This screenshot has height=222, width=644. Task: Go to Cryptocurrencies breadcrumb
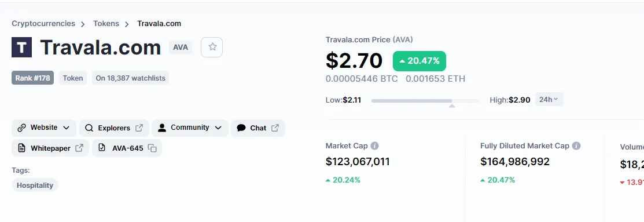pos(43,23)
